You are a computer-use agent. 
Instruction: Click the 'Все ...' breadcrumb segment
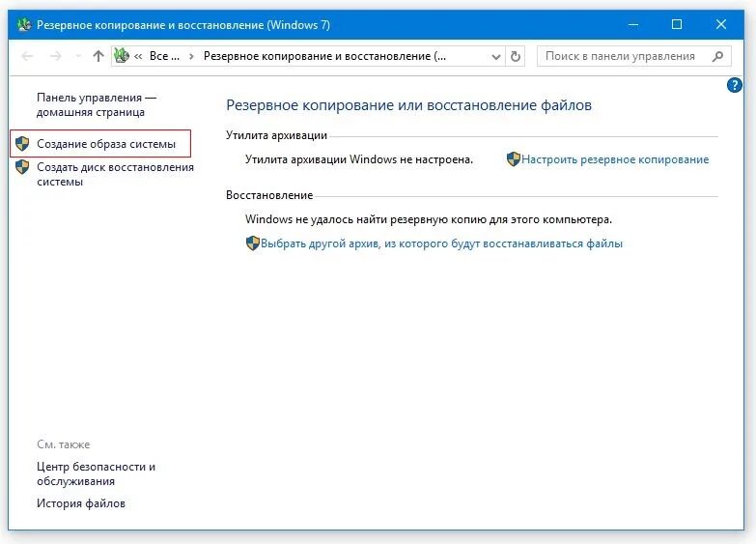click(x=164, y=56)
